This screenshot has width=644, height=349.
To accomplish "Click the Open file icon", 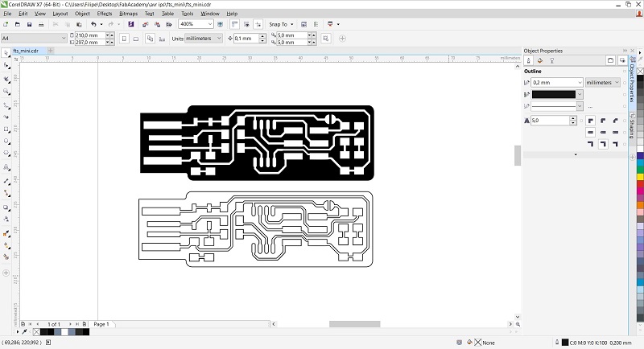I will click(x=17, y=24).
